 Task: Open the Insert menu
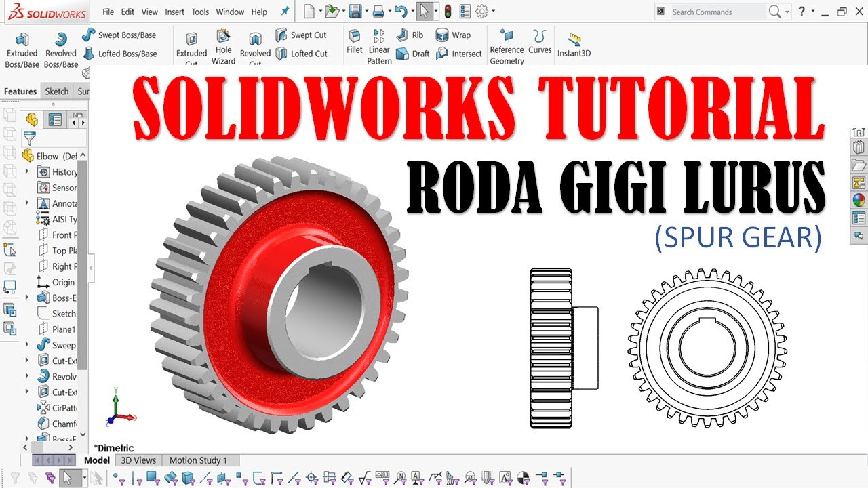[x=174, y=12]
